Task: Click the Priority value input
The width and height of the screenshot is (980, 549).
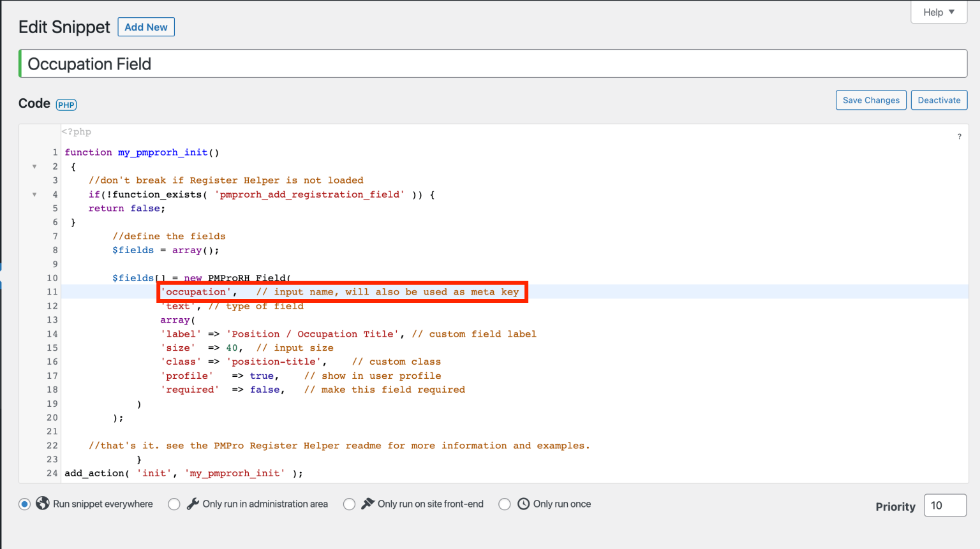Action: [x=945, y=505]
